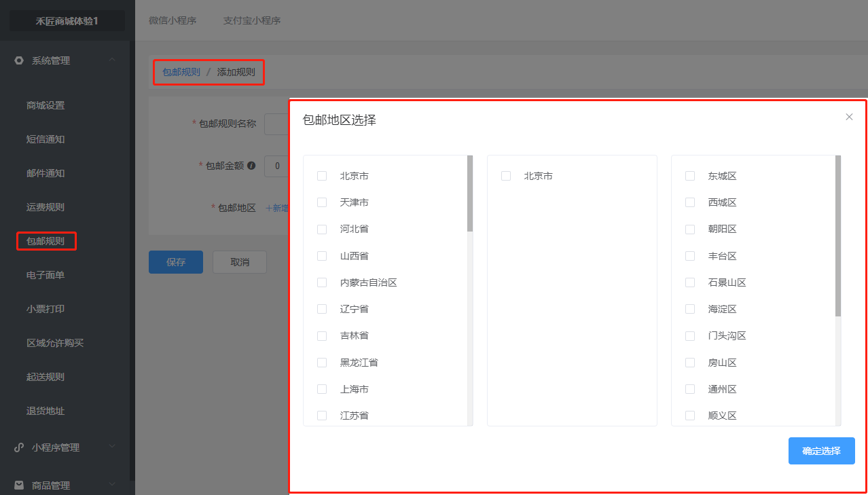The width and height of the screenshot is (868, 495).
Task: Check the 天津市 checkbox
Action: [x=322, y=202]
